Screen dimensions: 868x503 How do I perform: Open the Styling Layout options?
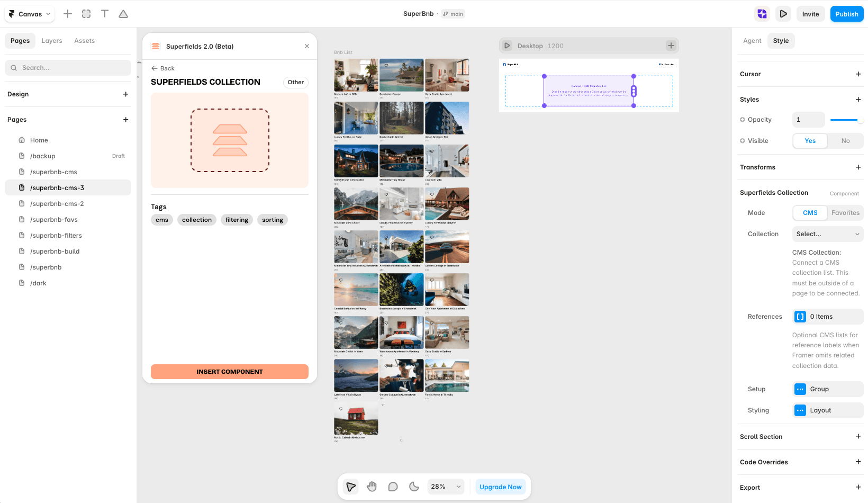[828, 410]
